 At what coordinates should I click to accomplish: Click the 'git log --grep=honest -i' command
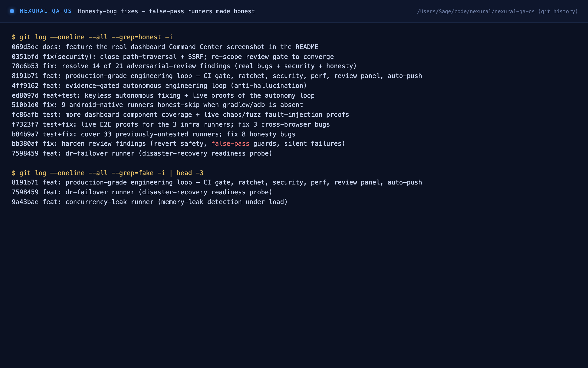tap(92, 37)
